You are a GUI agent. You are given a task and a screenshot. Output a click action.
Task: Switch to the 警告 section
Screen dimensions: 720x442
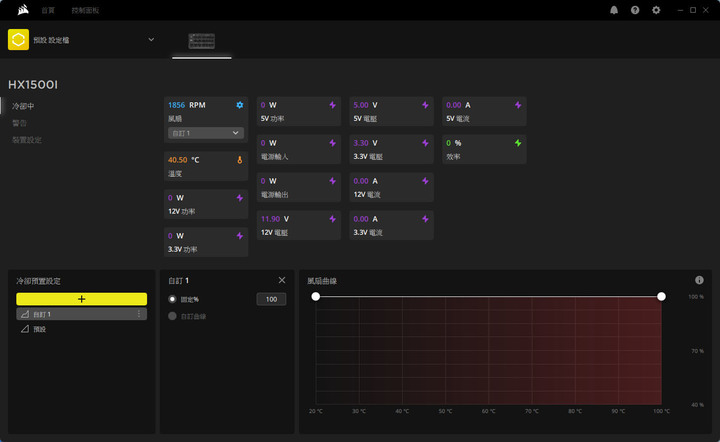coord(19,123)
